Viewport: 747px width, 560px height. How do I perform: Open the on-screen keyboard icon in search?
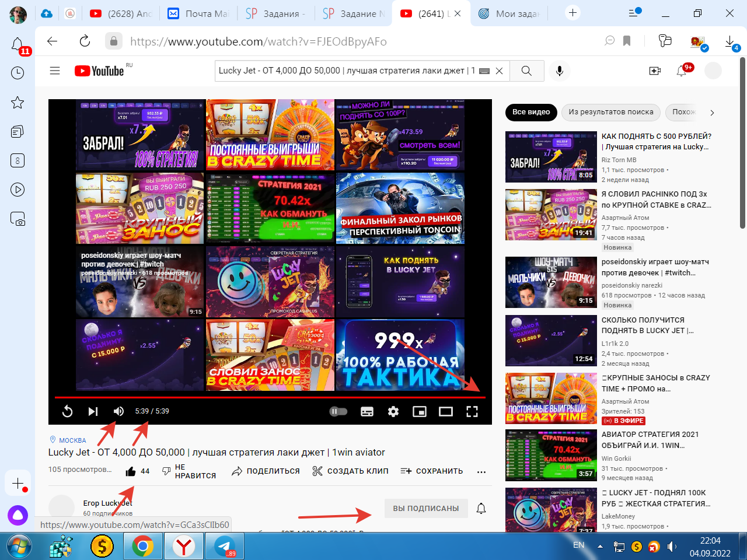(x=484, y=71)
